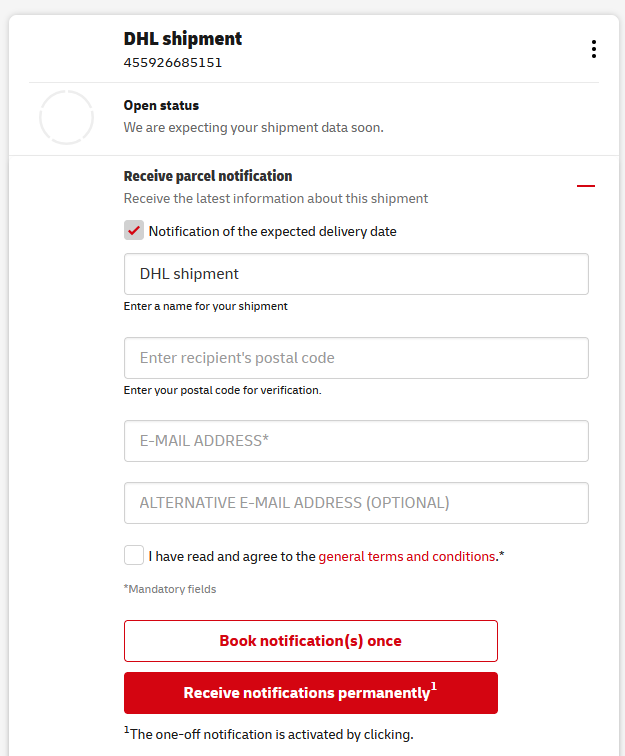The width and height of the screenshot is (625, 756).
Task: Uncheck notification of expected delivery date
Action: [134, 231]
